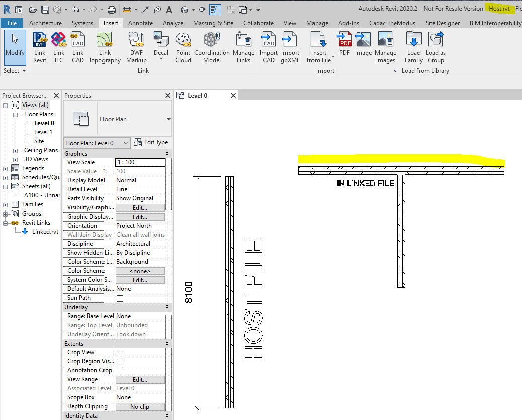Enable the Crop View checkbox

120,353
